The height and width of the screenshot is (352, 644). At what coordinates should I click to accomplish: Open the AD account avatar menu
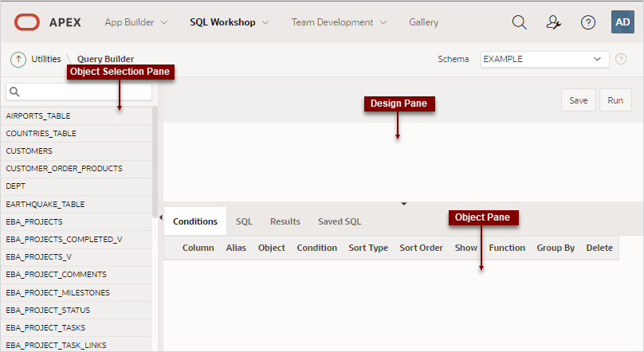[622, 22]
